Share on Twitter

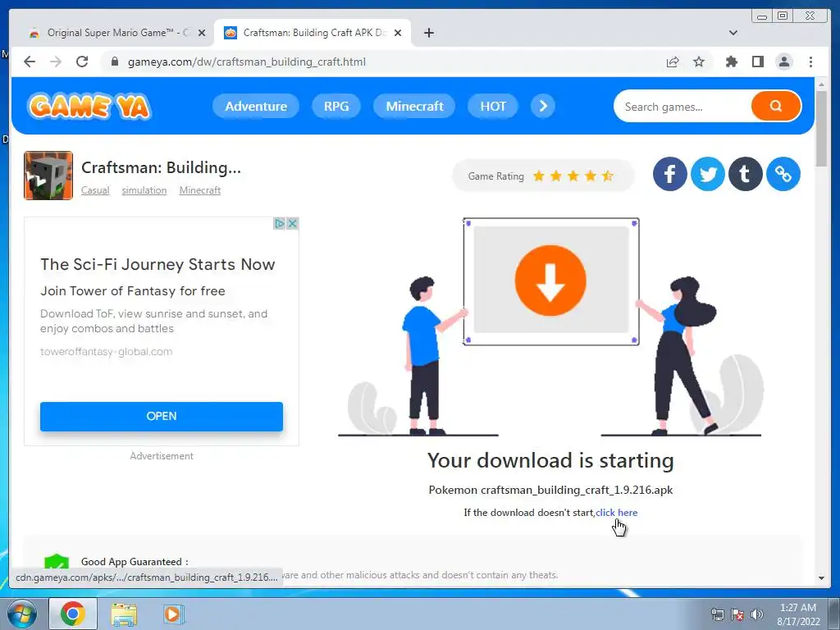click(x=708, y=174)
